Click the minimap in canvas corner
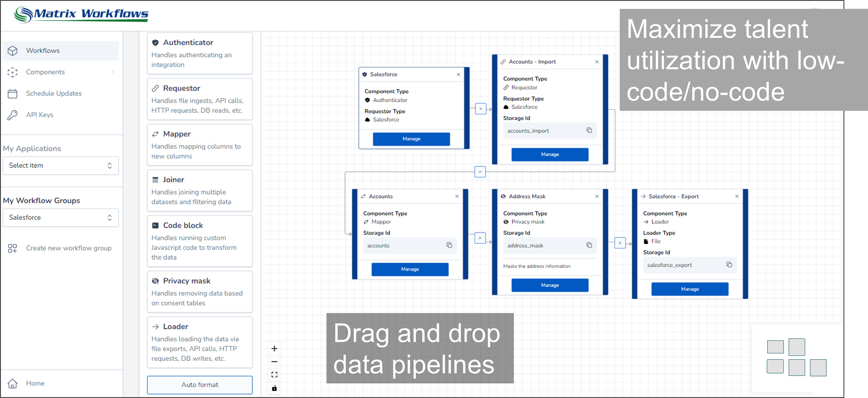Image resolution: width=868 pixels, height=398 pixels. 797,358
